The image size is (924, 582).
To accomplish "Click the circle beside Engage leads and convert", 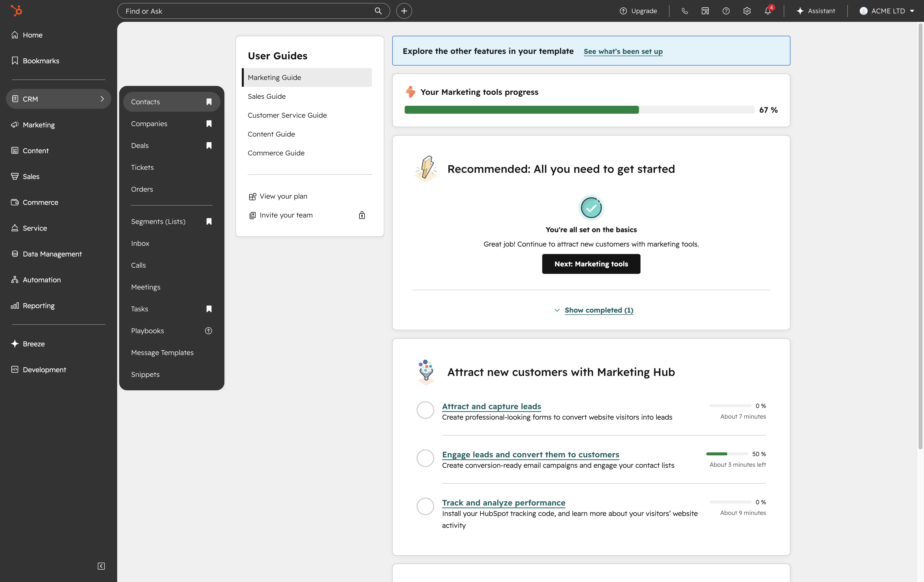I will click(x=425, y=458).
